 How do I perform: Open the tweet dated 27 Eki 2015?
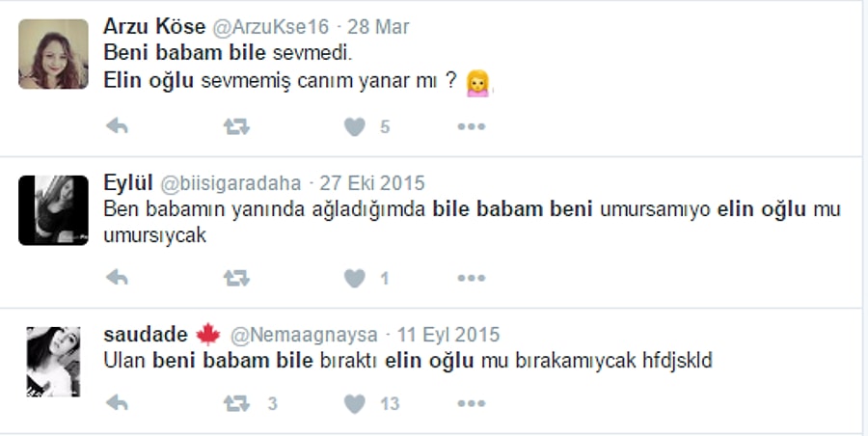pyautogui.click(x=372, y=183)
